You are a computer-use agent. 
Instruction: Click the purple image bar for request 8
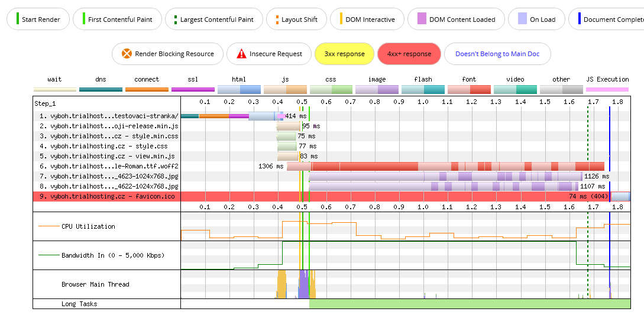point(444,186)
